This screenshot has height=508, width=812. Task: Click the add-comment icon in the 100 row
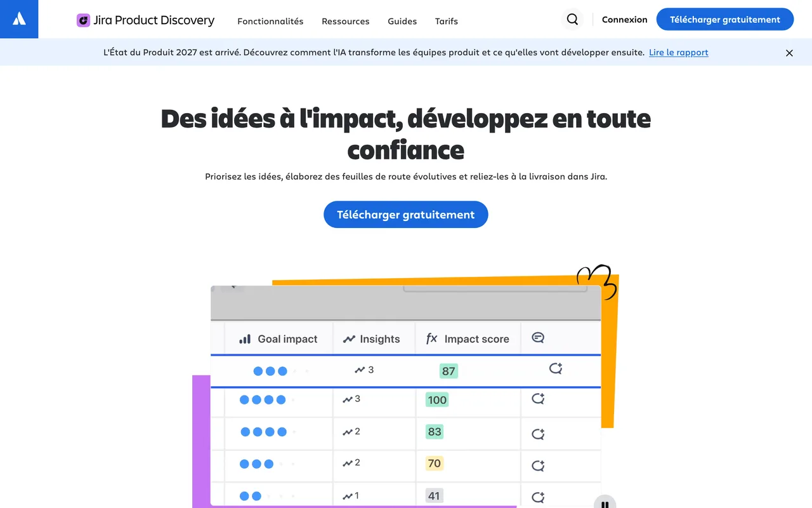click(x=538, y=399)
